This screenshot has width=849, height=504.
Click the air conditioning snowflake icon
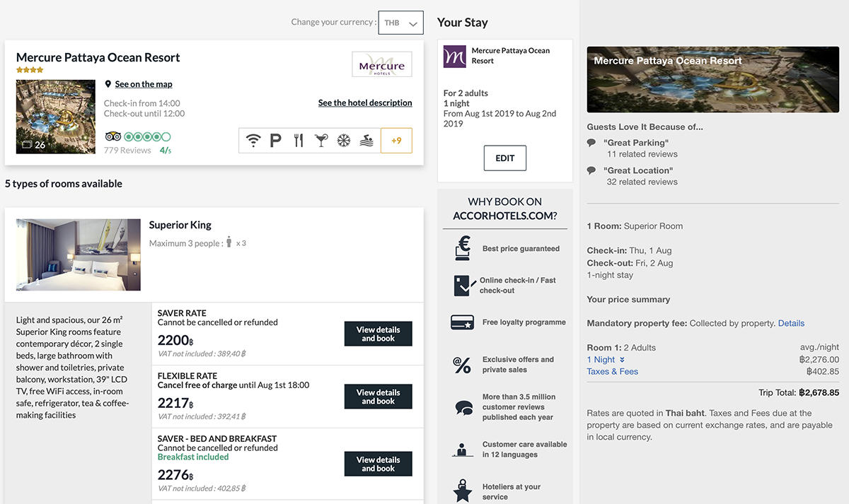343,140
